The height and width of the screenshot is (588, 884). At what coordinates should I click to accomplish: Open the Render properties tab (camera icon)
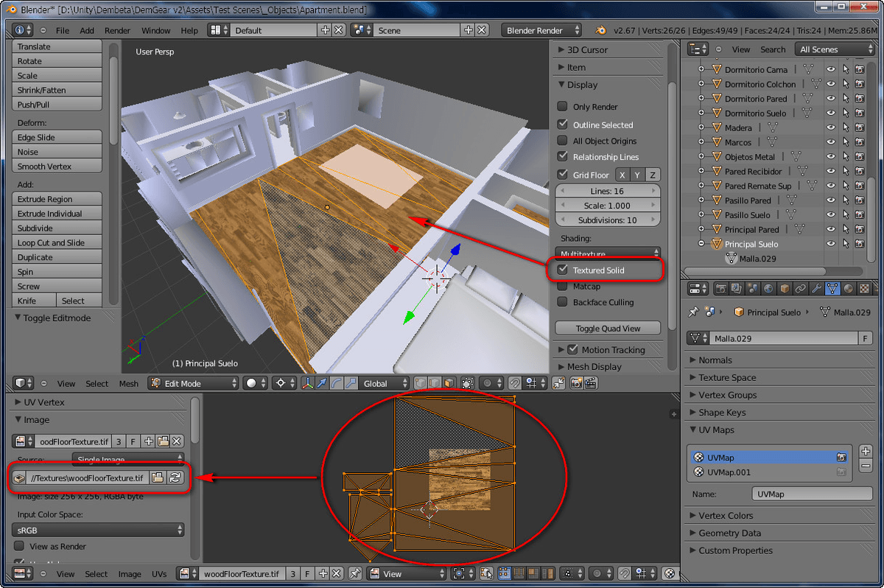pos(722,288)
